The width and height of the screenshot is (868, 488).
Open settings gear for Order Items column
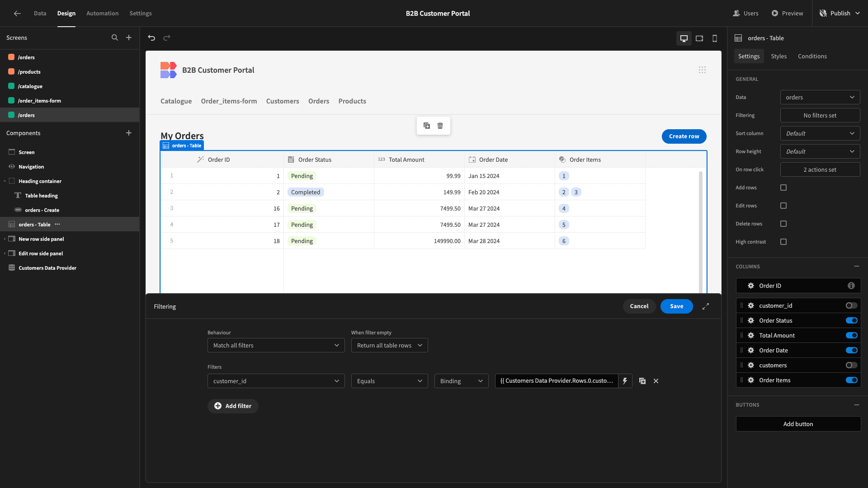(x=751, y=380)
